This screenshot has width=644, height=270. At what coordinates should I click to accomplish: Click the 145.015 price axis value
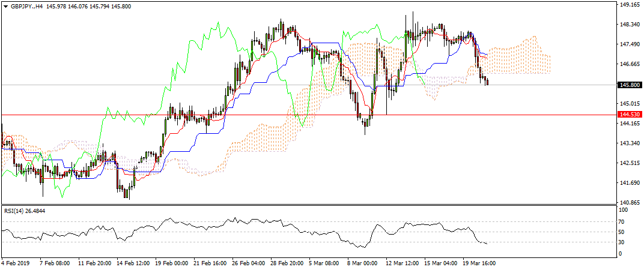[x=630, y=103]
